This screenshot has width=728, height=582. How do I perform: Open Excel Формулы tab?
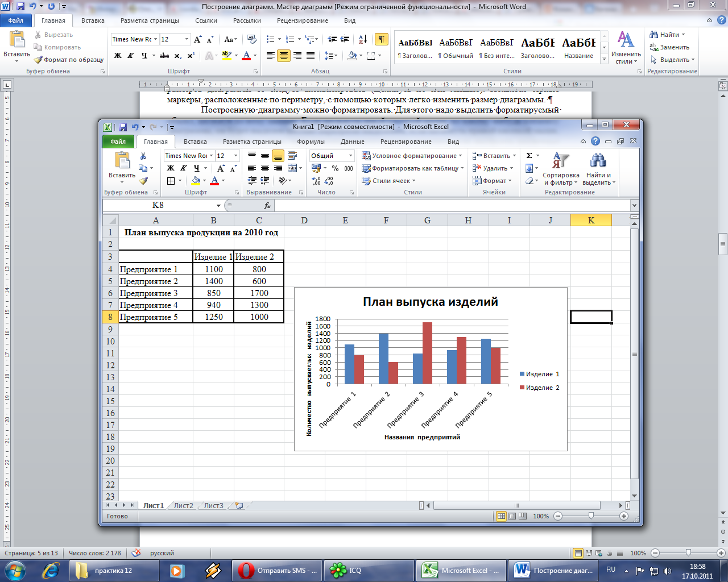[x=311, y=142]
